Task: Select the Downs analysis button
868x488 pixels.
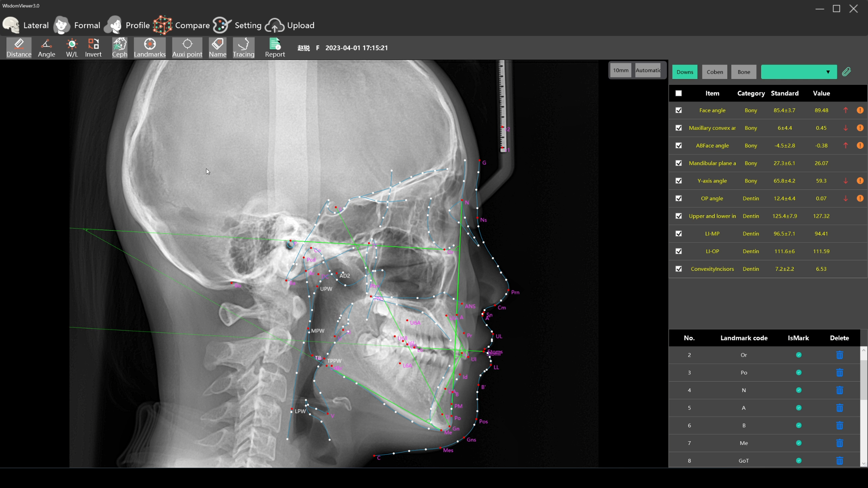Action: [685, 72]
